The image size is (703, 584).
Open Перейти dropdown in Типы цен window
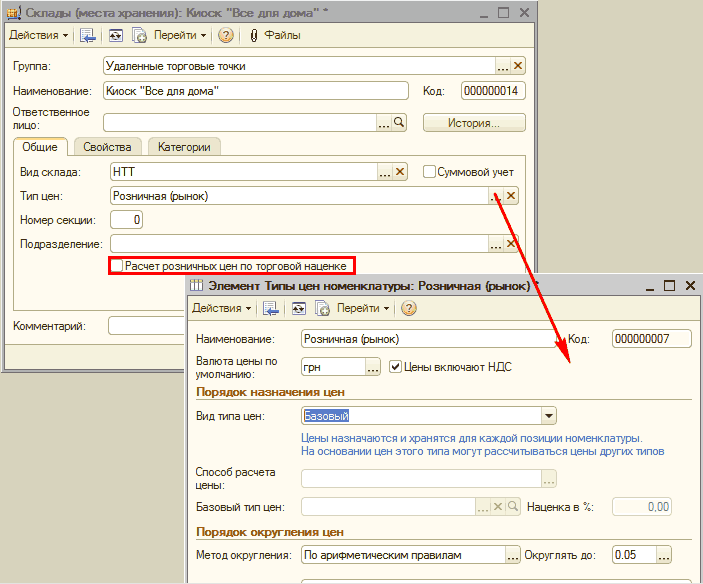[363, 309]
